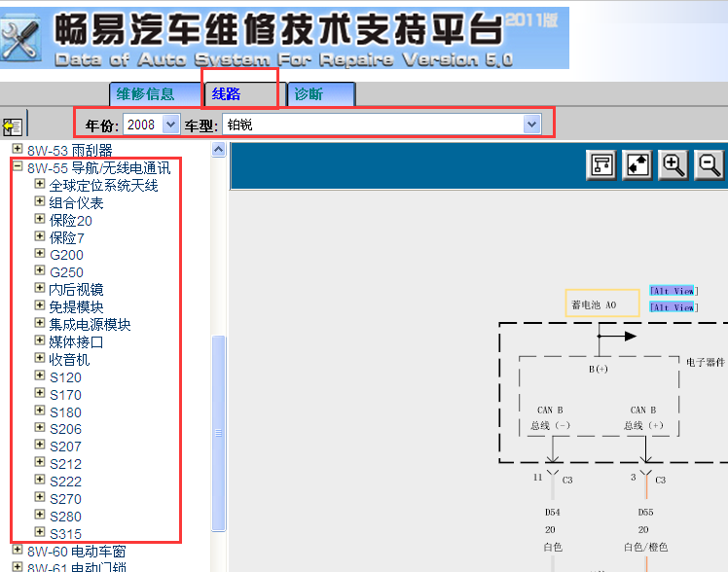
Task: Toggle the sidebar collapse arrow icon
Action: coord(13,126)
